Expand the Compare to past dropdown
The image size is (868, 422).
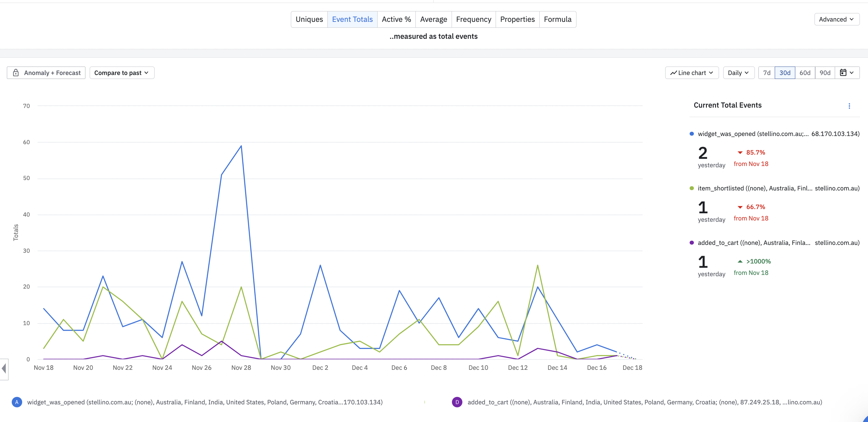point(122,73)
